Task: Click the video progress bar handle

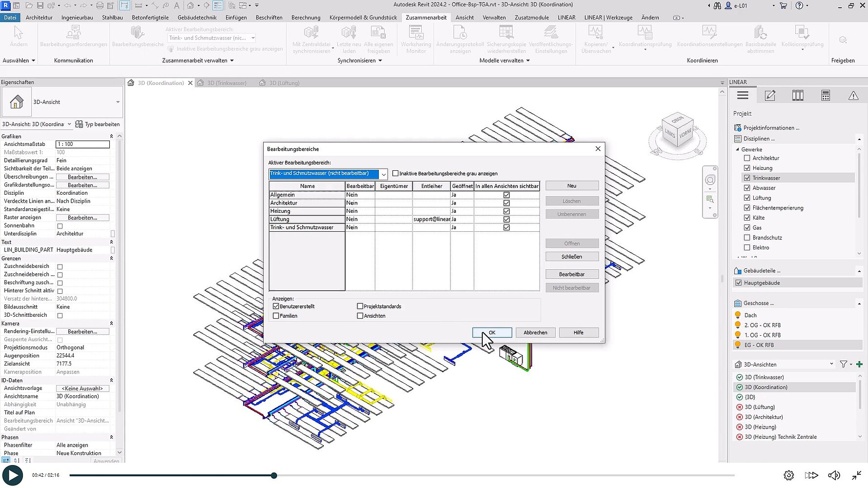Action: tap(274, 475)
